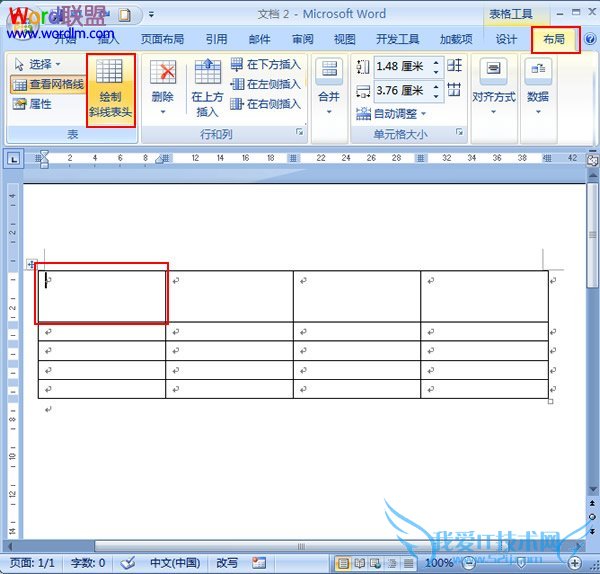The width and height of the screenshot is (600, 574).
Task: Open the Page Layout (页面布局) tab
Action: coord(162,39)
